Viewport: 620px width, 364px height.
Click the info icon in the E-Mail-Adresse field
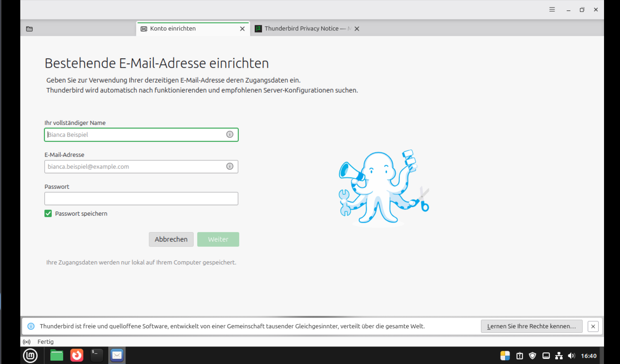click(x=230, y=166)
